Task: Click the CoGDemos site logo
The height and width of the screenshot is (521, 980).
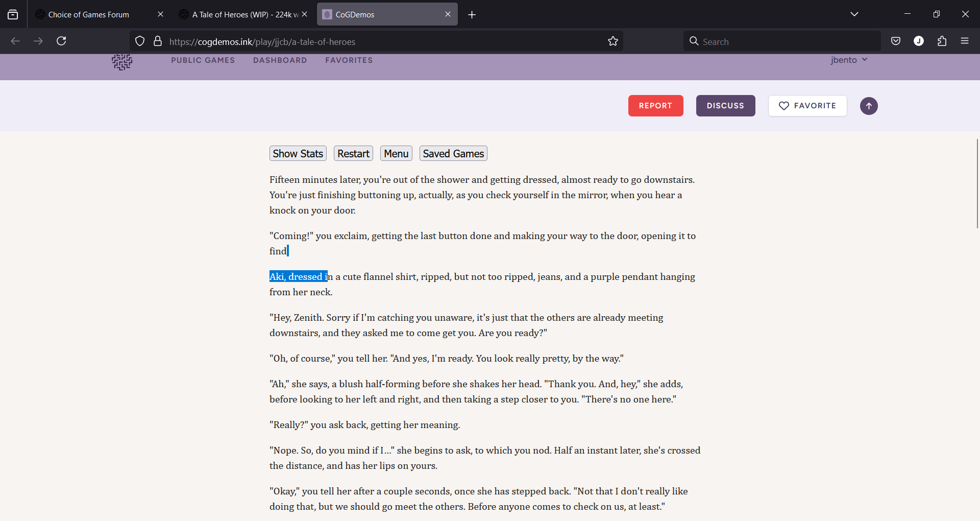Action: tap(122, 61)
